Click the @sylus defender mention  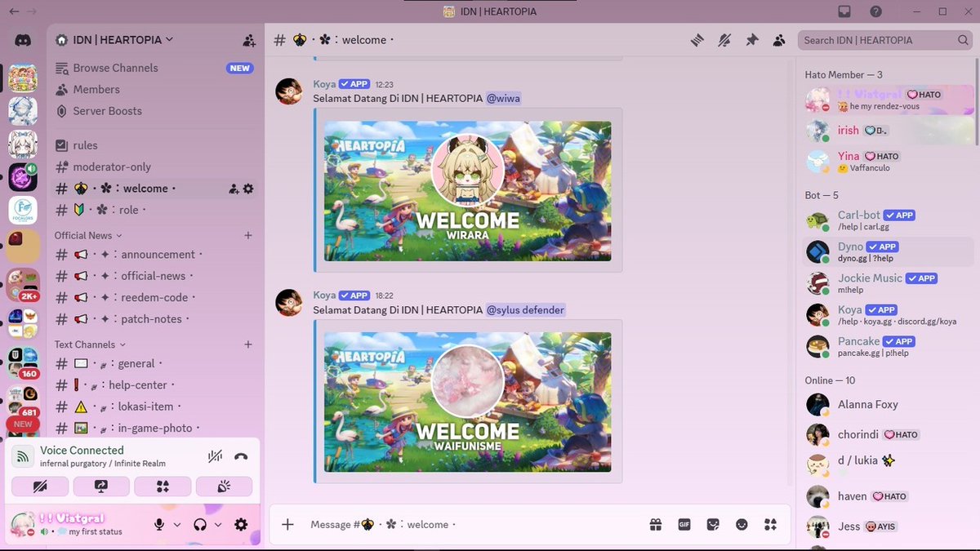pyautogui.click(x=526, y=310)
